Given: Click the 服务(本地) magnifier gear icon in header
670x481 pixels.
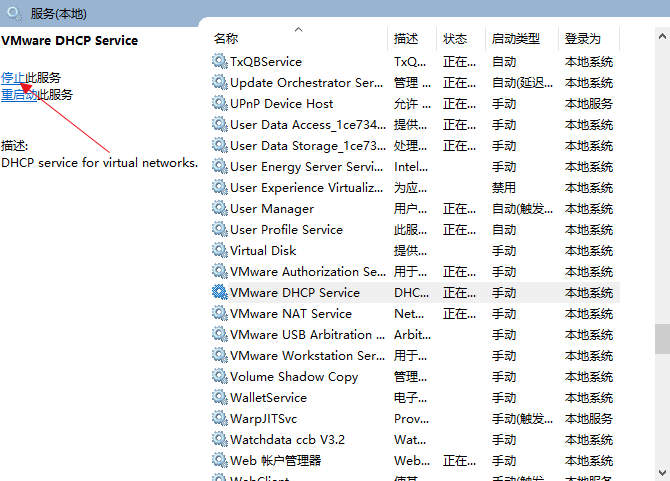Looking at the screenshot, I should pyautogui.click(x=14, y=14).
